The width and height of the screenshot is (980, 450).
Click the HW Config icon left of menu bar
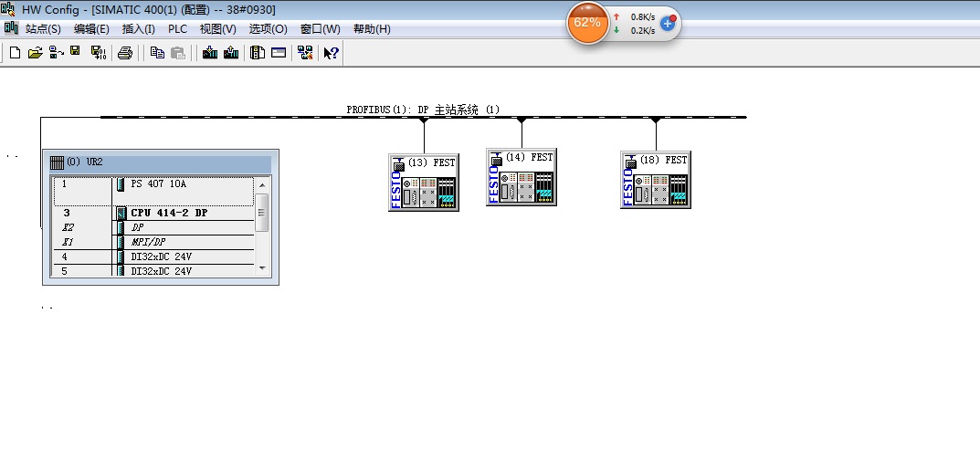[11, 28]
